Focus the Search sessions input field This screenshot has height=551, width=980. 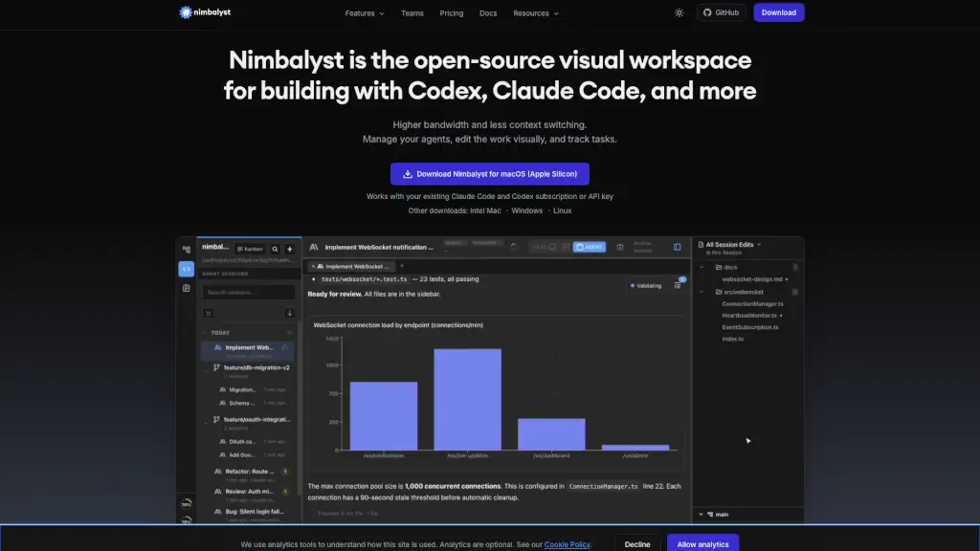[248, 292]
